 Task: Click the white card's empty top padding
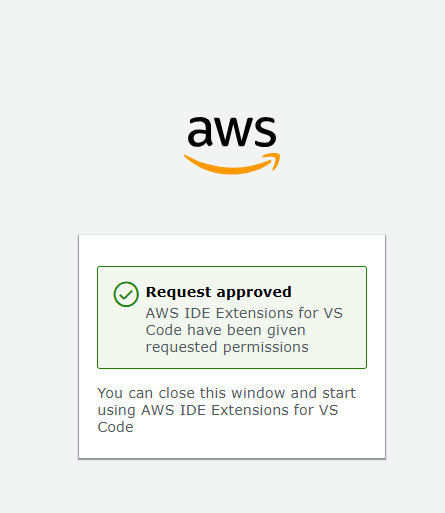click(x=232, y=250)
